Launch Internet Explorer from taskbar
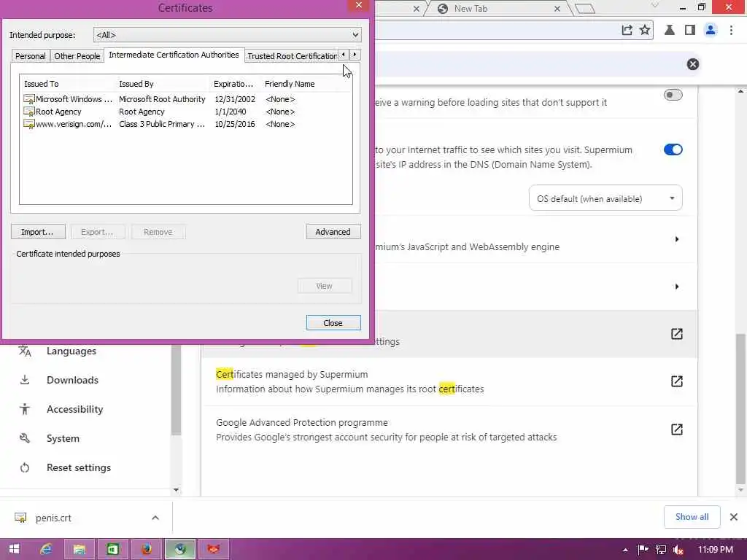Viewport: 747px width, 560px height. click(x=46, y=549)
